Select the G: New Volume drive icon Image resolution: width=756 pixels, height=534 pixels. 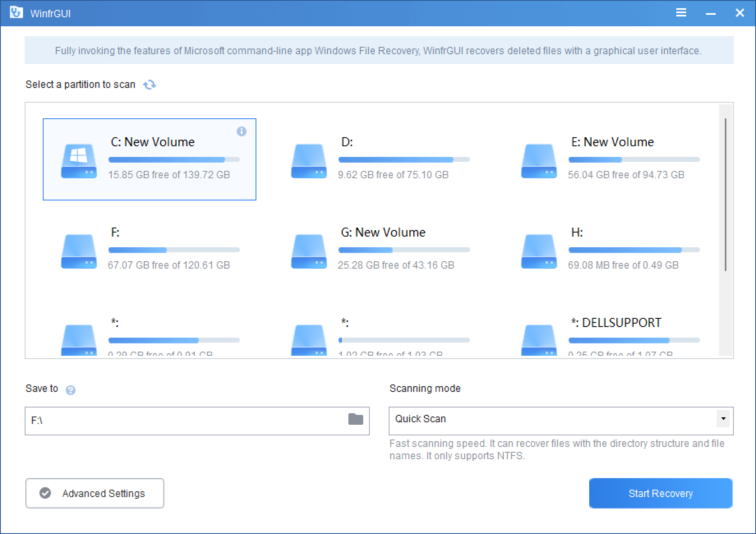pyautogui.click(x=309, y=251)
